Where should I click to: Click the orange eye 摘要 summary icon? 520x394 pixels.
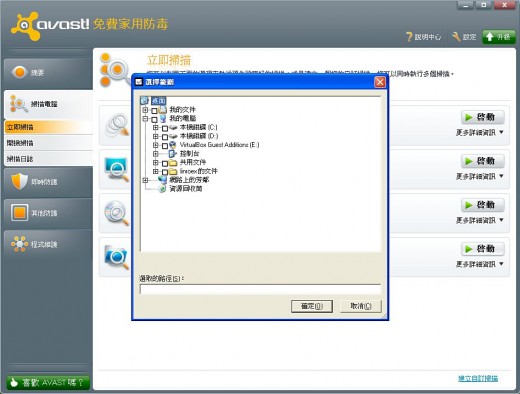(x=19, y=72)
